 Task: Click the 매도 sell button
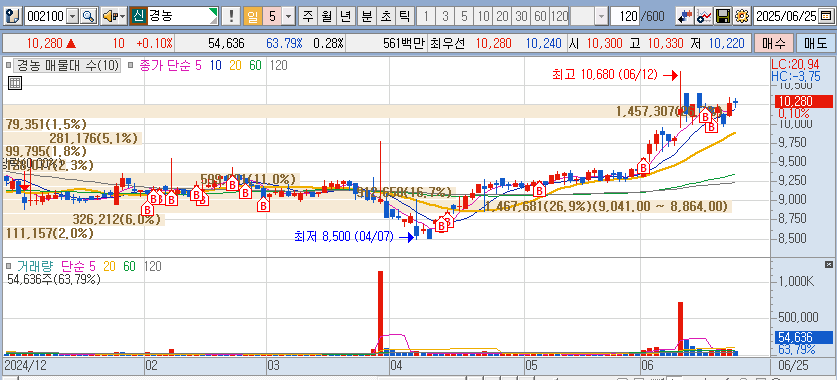(815, 43)
